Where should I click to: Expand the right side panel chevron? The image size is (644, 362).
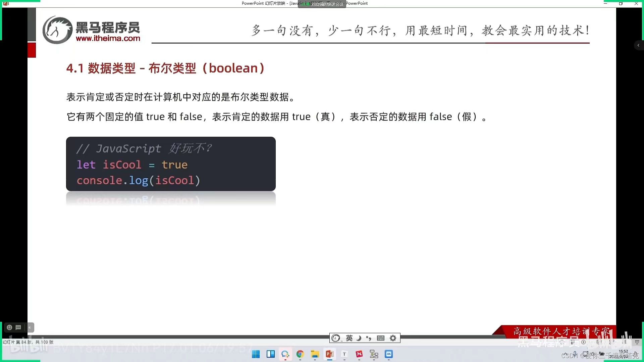pyautogui.click(x=638, y=45)
